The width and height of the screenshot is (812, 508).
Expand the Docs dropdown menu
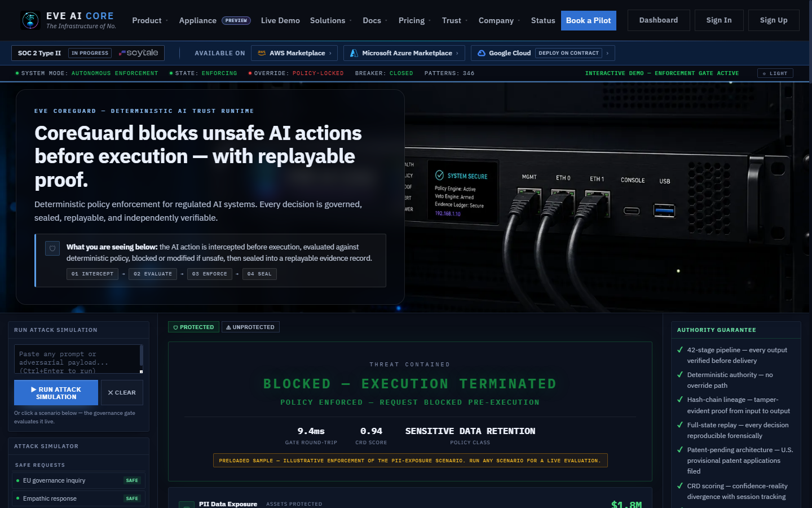tap(375, 20)
